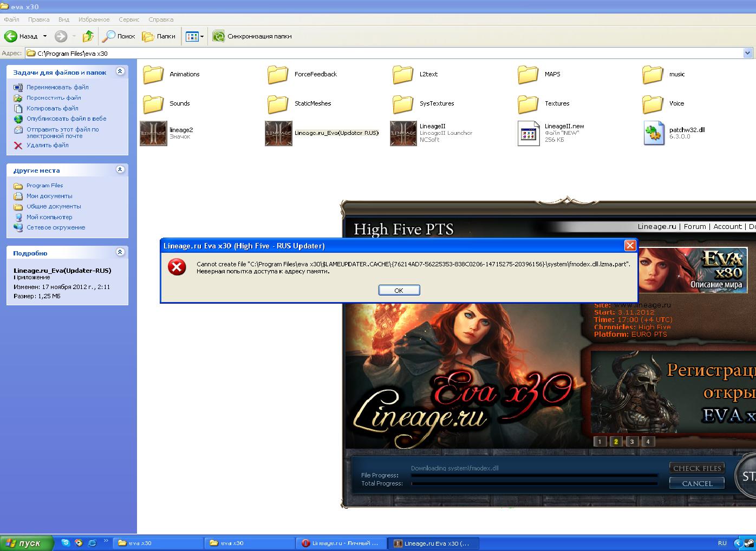The width and height of the screenshot is (756, 551).
Task: Click the Folder Synchronization toolbar button
Action: [x=252, y=36]
